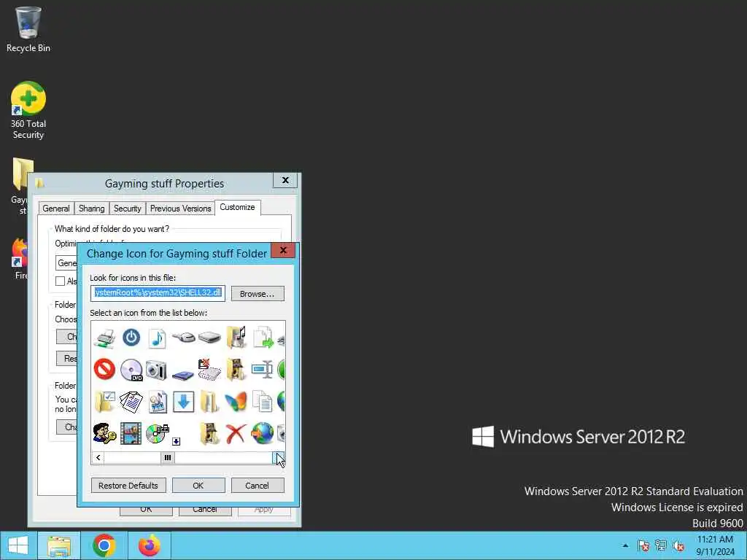The width and height of the screenshot is (747, 560).
Task: Select the two text documents icon
Action: (x=262, y=402)
